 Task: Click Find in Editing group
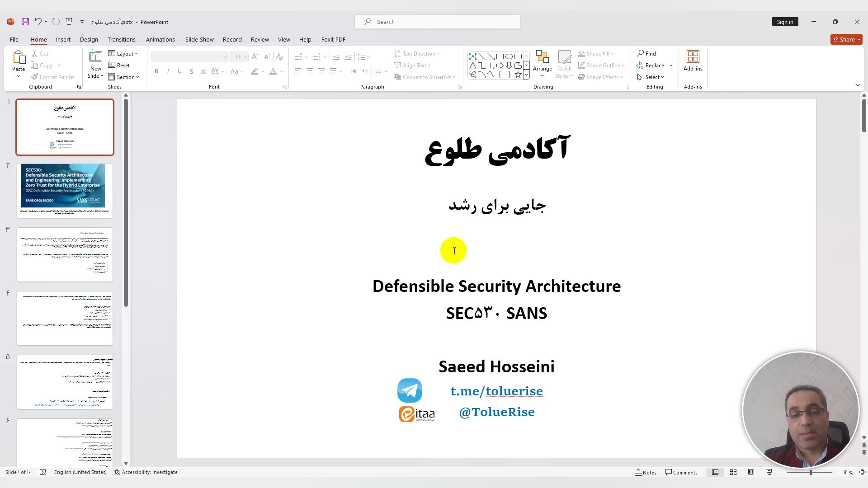click(x=646, y=53)
